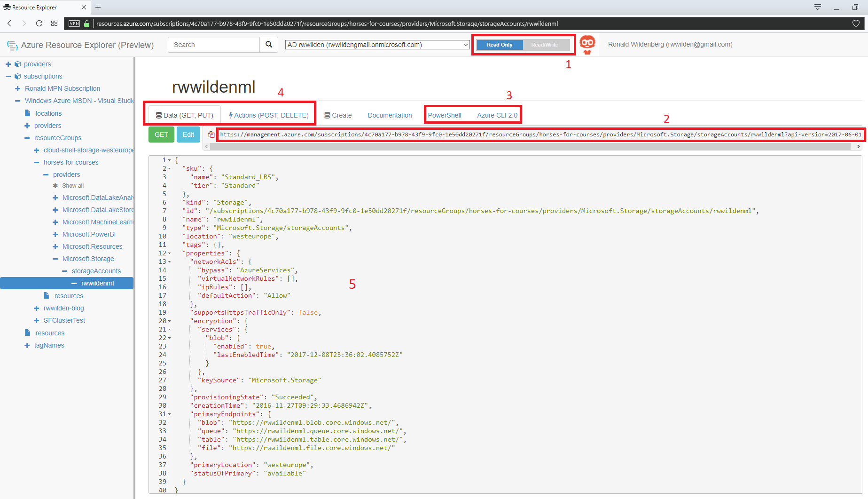Viewport: 868px width, 499px height.
Task: Switch to the Create tab
Action: pyautogui.click(x=338, y=115)
